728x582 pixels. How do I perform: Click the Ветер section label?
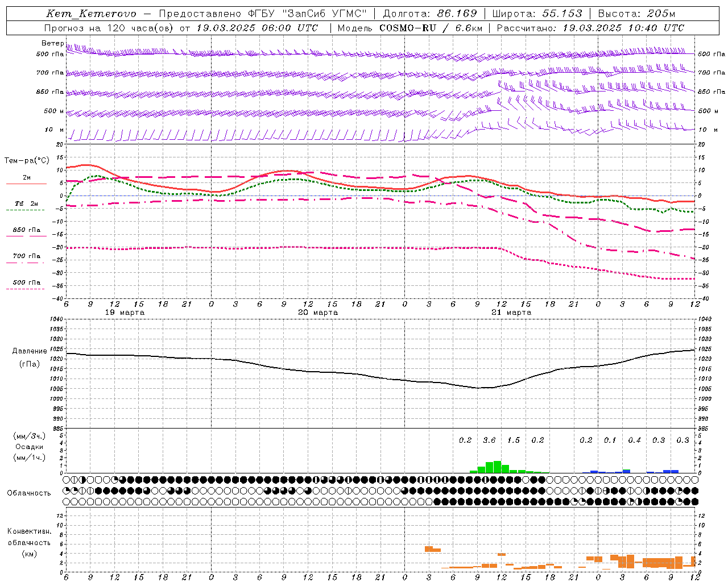point(52,43)
